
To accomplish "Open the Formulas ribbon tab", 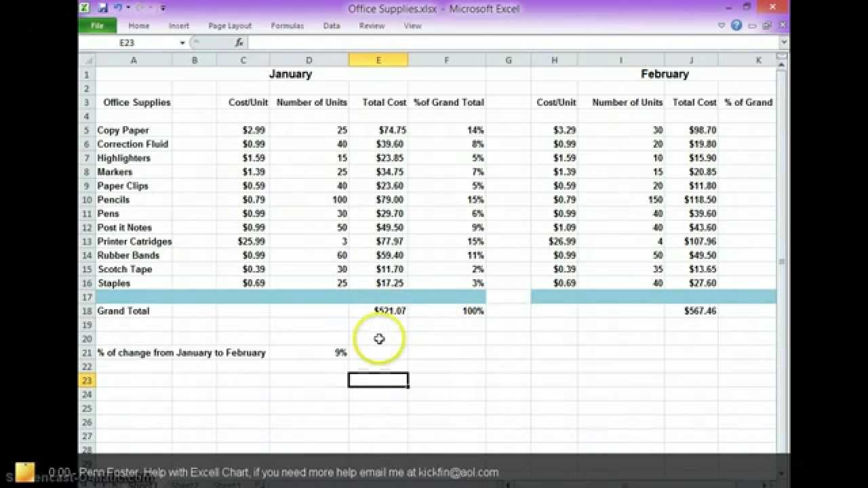I will (x=287, y=26).
